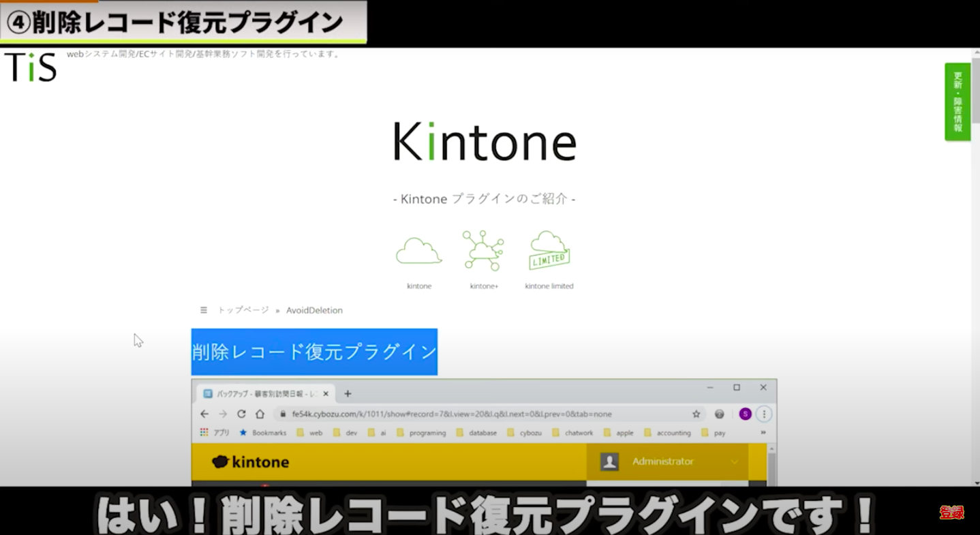Open the kintone limited icon
Screen dimensions: 980x535
pyautogui.click(x=548, y=251)
